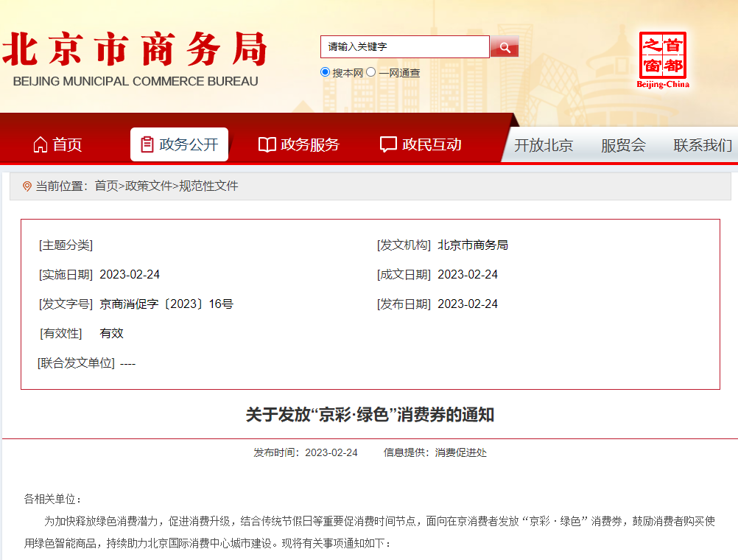The image size is (738, 560).
Task: Click the magnifying glass search icon
Action: 505,46
